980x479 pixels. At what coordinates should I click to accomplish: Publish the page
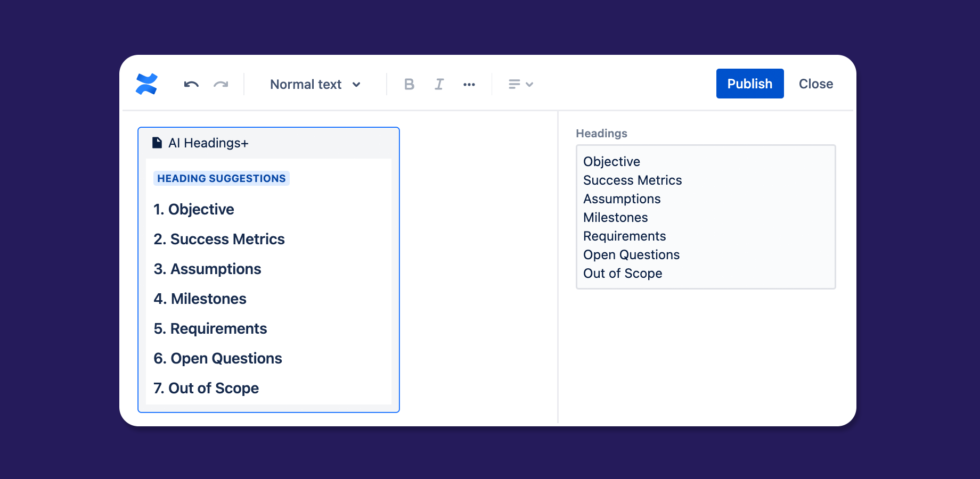[x=749, y=84]
